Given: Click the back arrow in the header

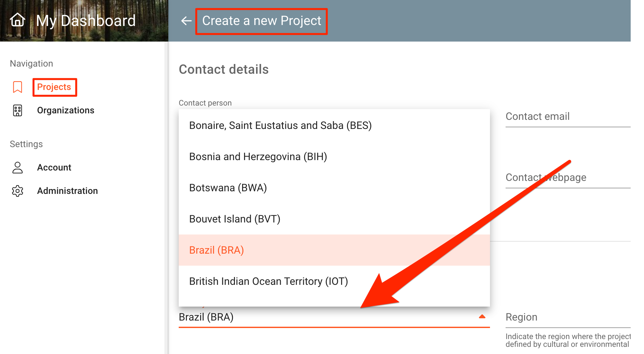Looking at the screenshot, I should 186,21.
